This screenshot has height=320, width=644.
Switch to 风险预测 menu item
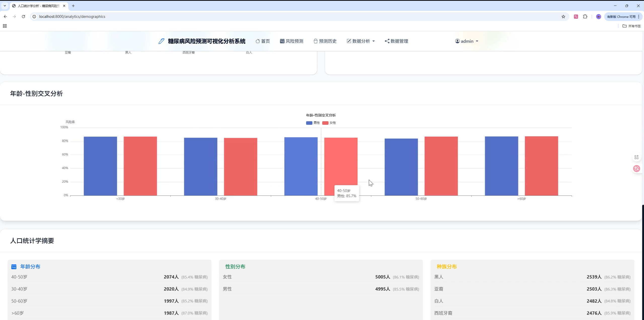coord(294,41)
